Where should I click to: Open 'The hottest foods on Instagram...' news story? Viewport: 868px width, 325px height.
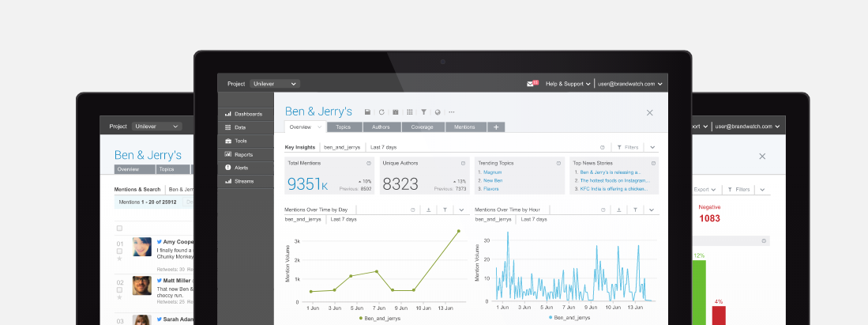coord(614,181)
